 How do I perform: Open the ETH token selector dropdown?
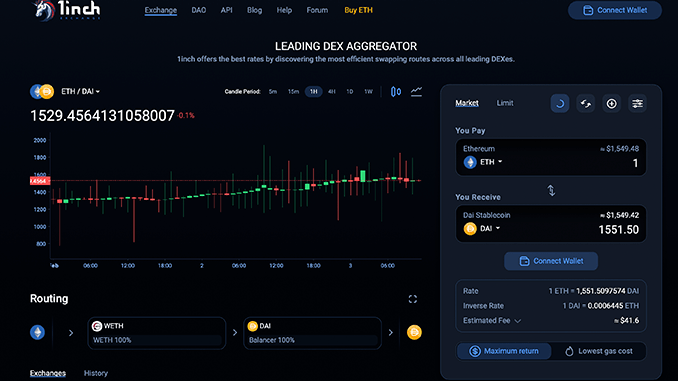coord(491,162)
